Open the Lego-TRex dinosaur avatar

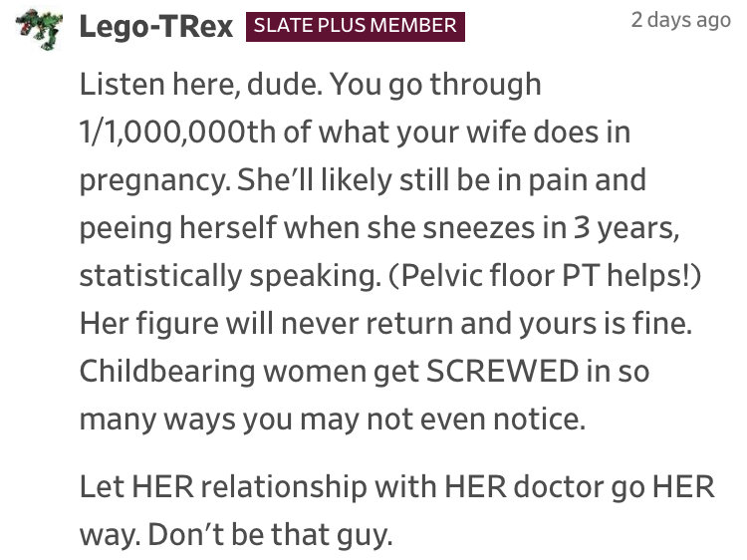40,30
